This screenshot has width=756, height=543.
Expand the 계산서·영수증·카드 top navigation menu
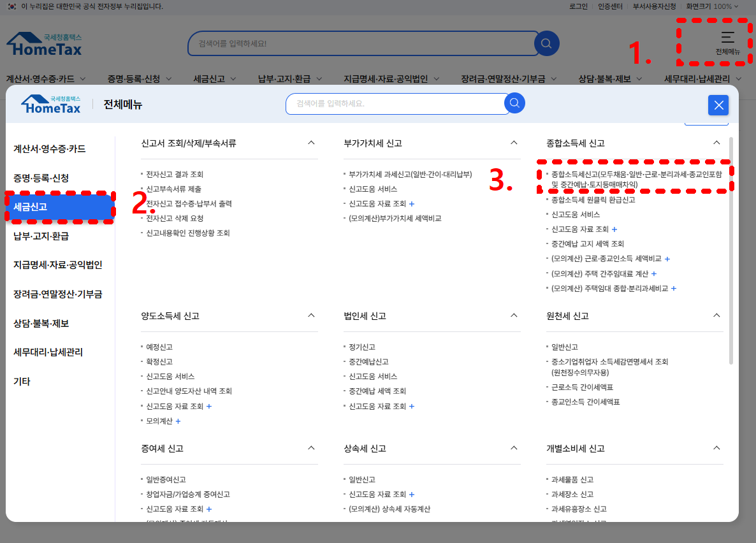point(46,78)
